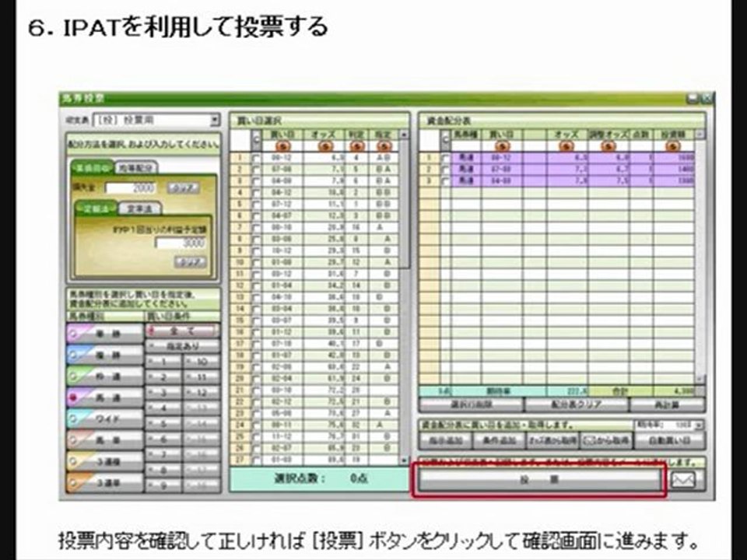The image size is (747, 560).
Task: Open the 設定表 dropdown at top-left
Action: [215, 120]
